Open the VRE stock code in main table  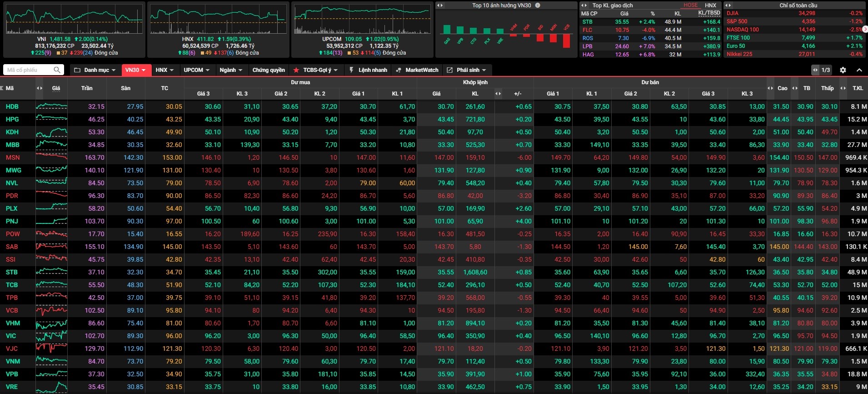(12, 387)
